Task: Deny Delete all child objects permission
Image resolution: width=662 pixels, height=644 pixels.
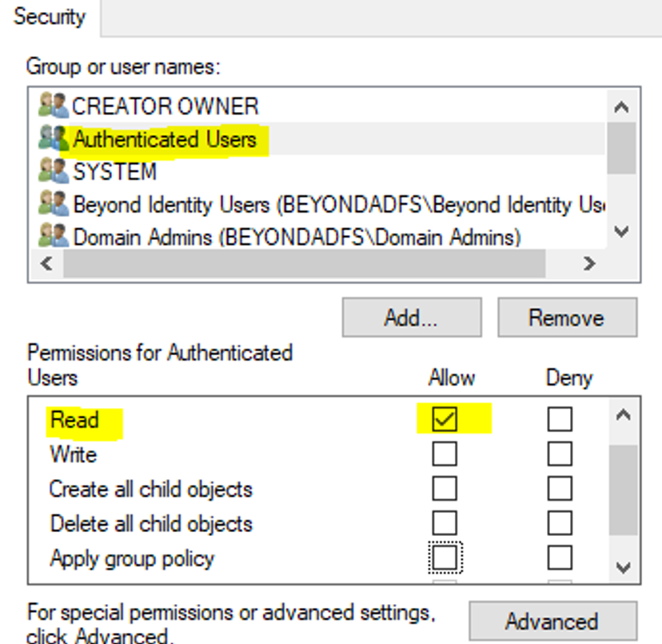Action: (560, 523)
